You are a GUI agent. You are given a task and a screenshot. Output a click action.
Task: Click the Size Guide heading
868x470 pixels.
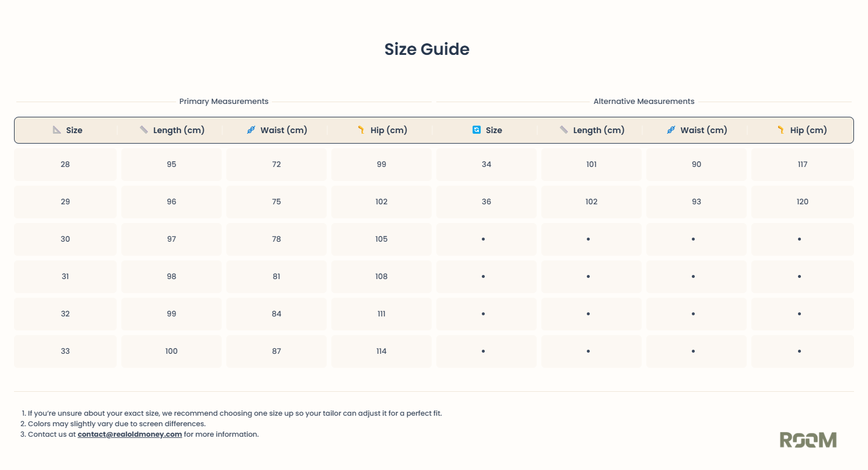427,49
